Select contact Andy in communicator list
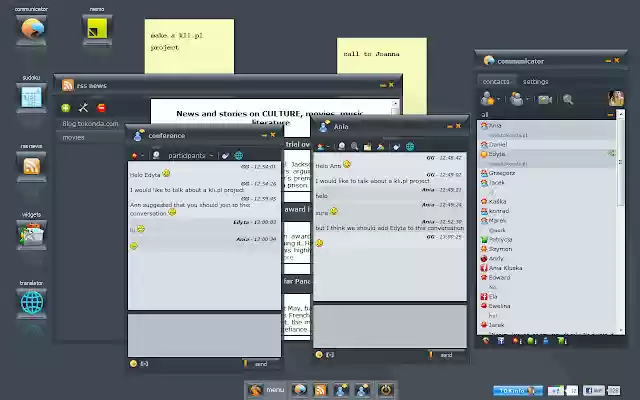This screenshot has height=400, width=640. pyautogui.click(x=547, y=258)
